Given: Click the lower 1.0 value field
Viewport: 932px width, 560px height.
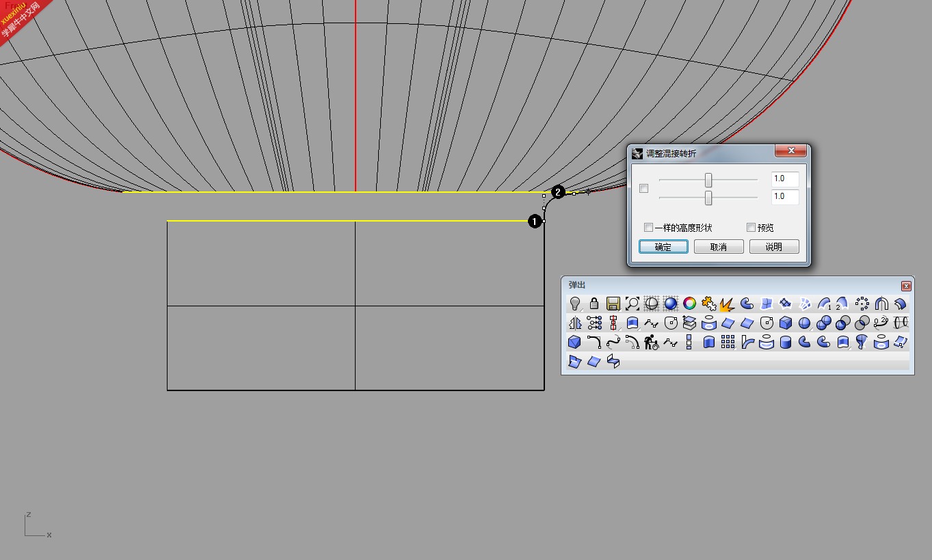Looking at the screenshot, I should point(785,197).
